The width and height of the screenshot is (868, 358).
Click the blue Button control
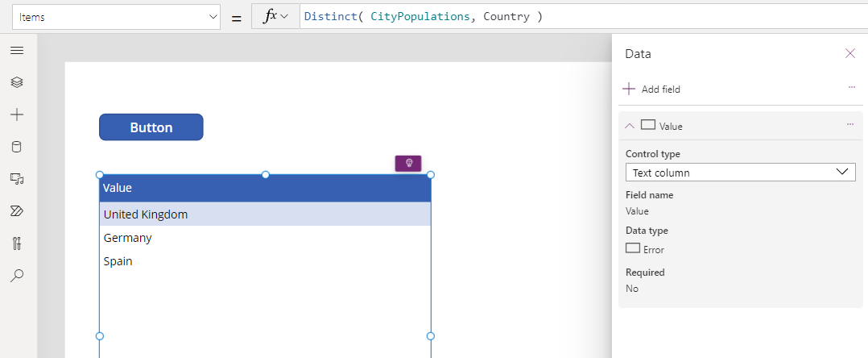pos(151,127)
